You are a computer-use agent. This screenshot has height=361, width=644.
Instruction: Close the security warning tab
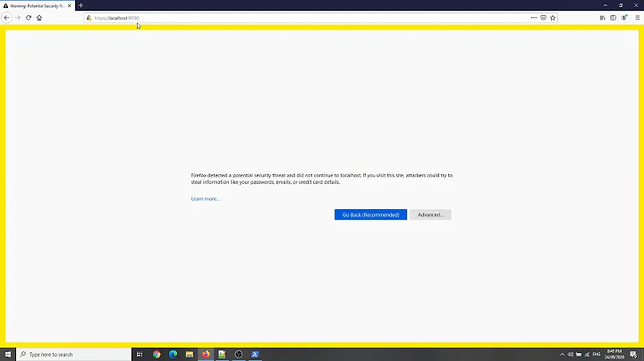coord(70,5)
